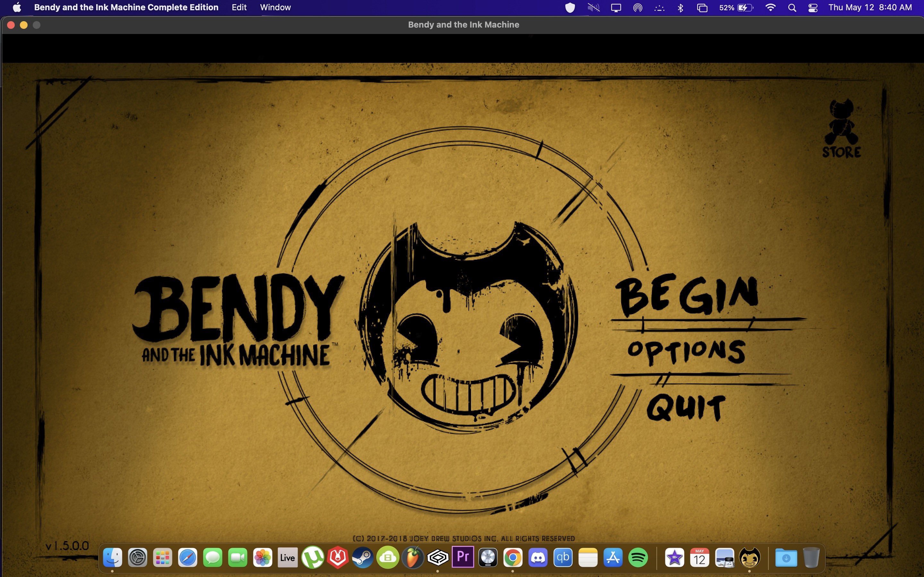This screenshot has width=924, height=577.
Task: Open FL Studio from the Dock
Action: (413, 558)
